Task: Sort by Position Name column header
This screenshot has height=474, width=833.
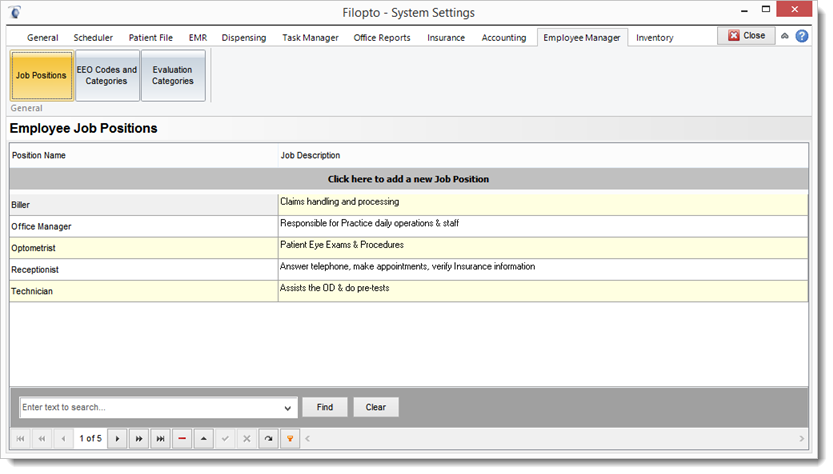Action: tap(143, 156)
